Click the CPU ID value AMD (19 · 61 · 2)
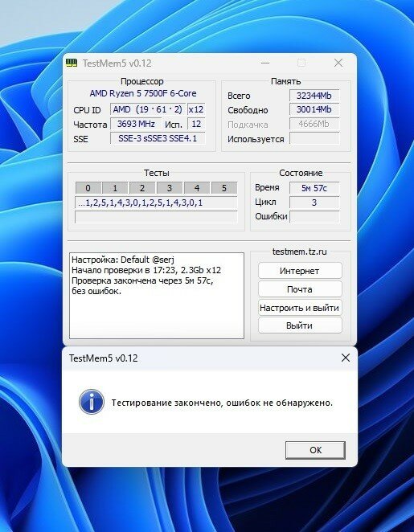Screen dimensions: 414x532 [148, 109]
